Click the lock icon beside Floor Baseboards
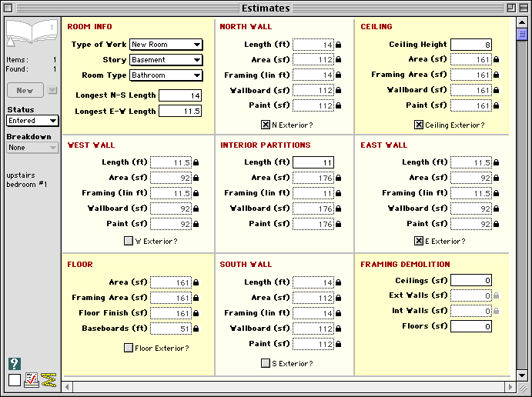The width and height of the screenshot is (532, 397). tap(196, 329)
